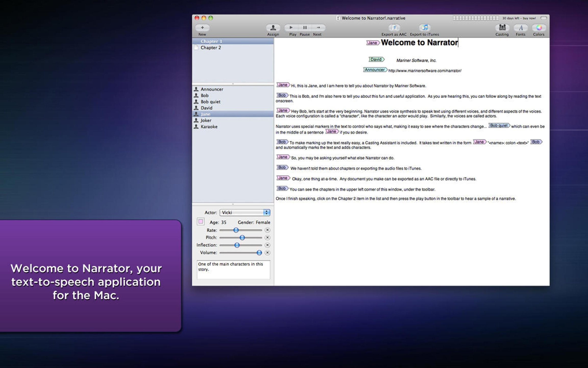Image resolution: width=588 pixels, height=368 pixels.
Task: Pause narration using the Pause button
Action: click(305, 28)
